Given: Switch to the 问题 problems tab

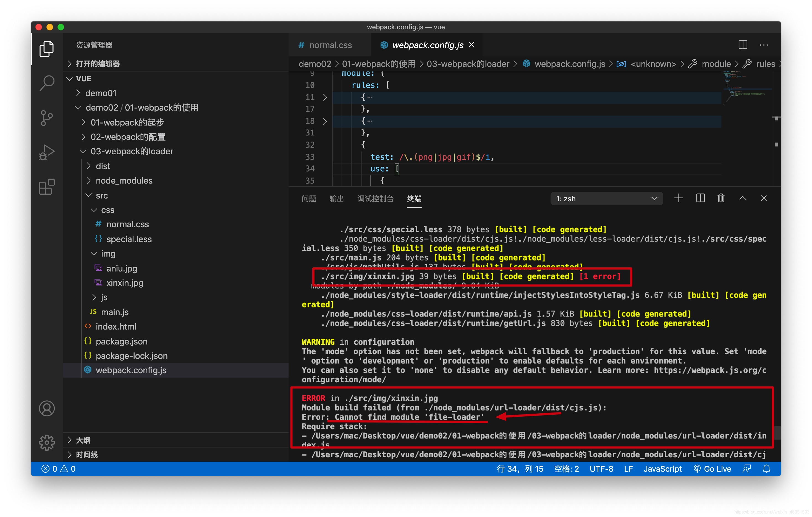Looking at the screenshot, I should [308, 199].
